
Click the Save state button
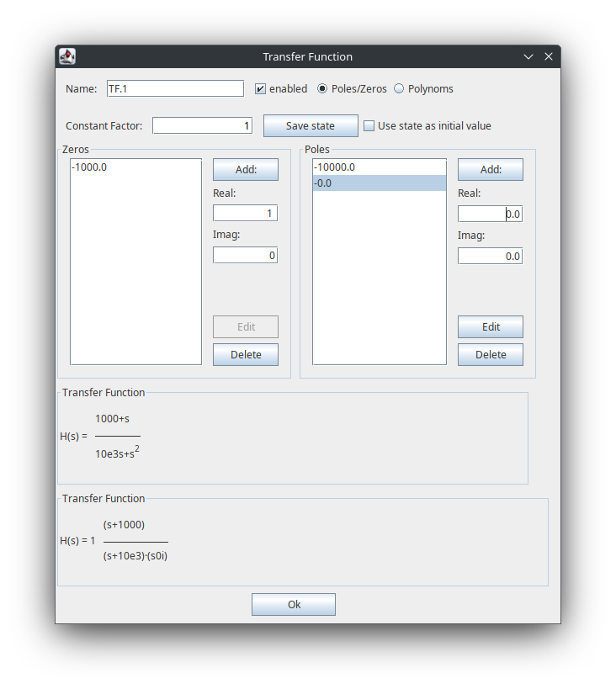tap(311, 125)
